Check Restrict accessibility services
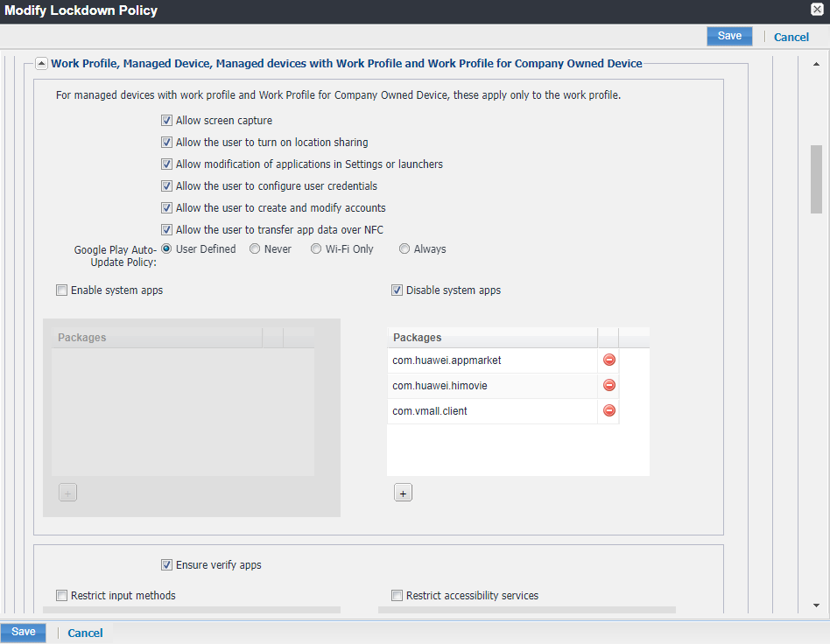830x644 pixels. click(x=397, y=595)
